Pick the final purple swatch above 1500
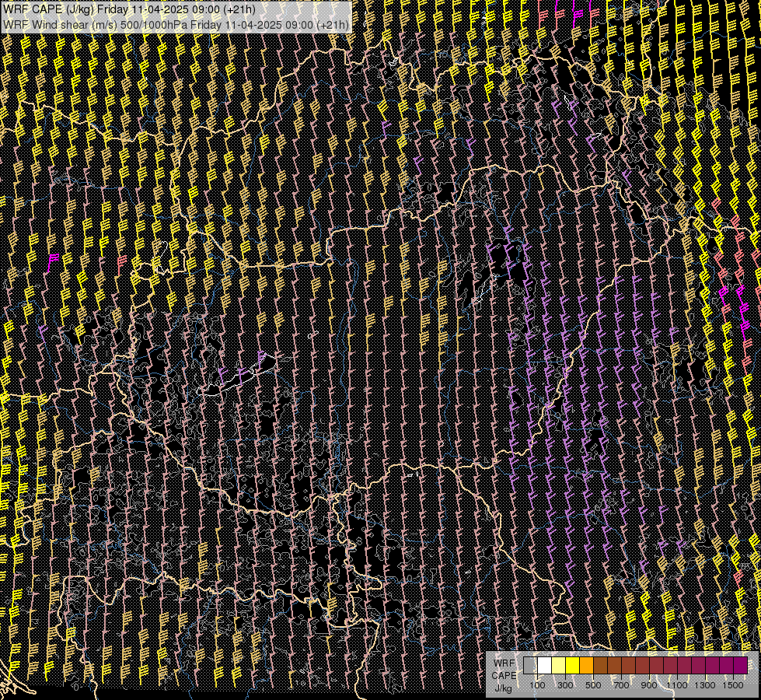Image resolution: width=761 pixels, height=700 pixels. (x=741, y=666)
